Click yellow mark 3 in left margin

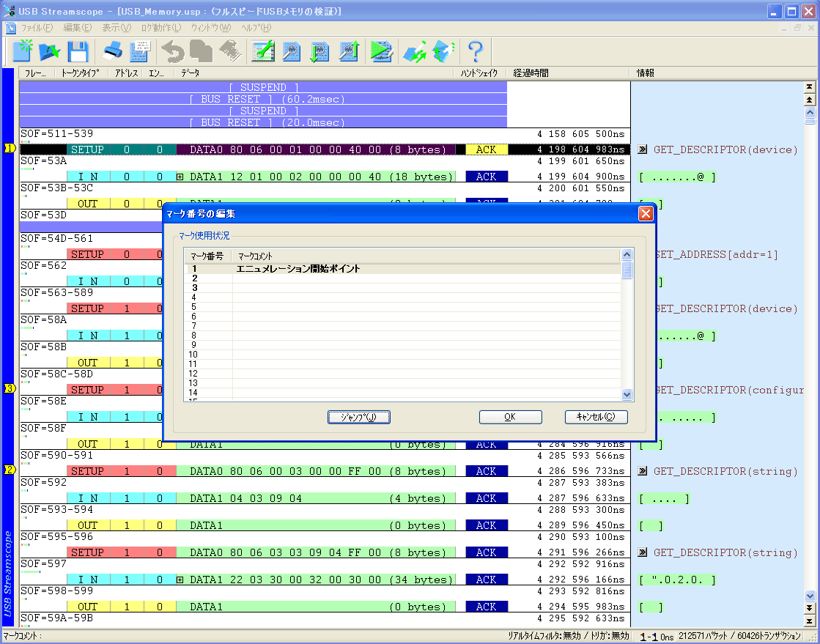[x=10, y=388]
